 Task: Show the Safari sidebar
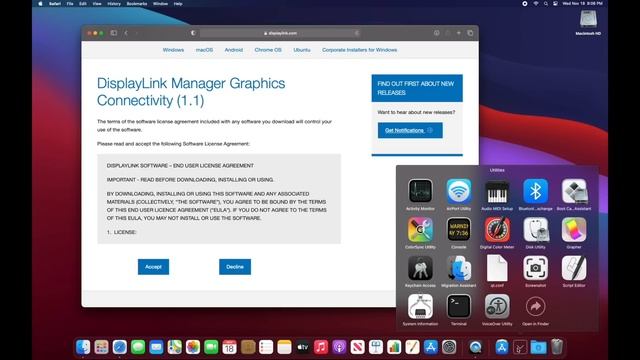pos(114,33)
